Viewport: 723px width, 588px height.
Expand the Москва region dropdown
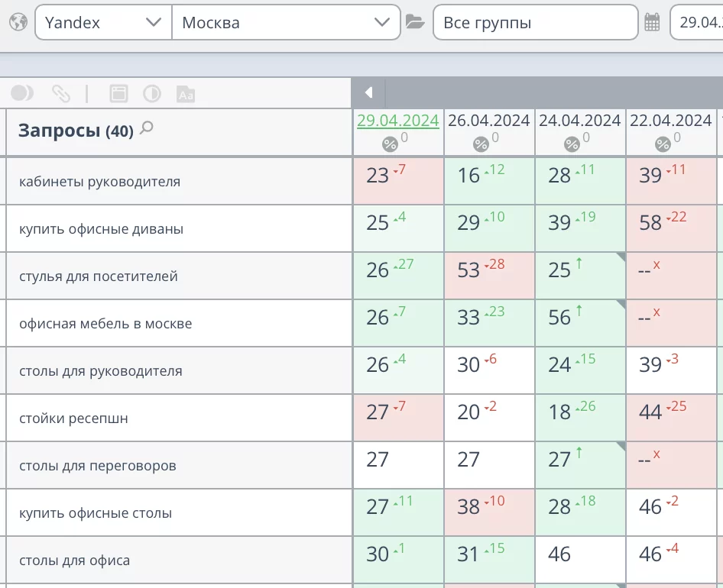[286, 22]
